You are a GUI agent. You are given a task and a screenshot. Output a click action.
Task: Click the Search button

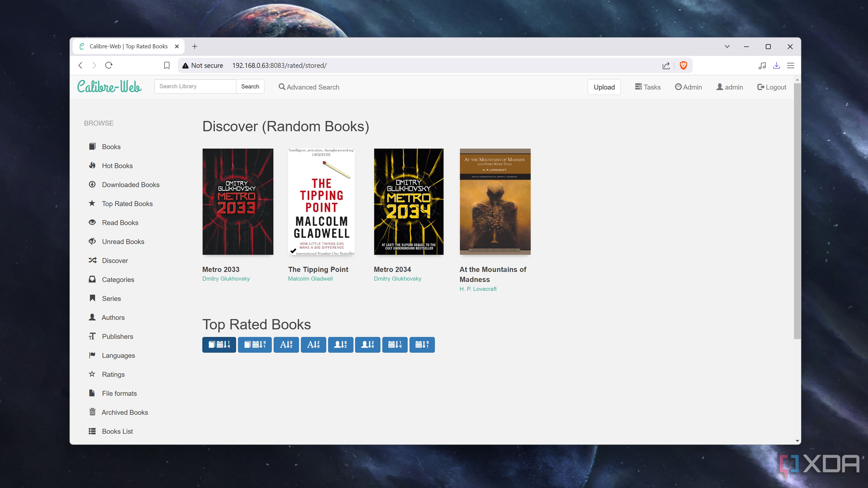click(x=250, y=87)
